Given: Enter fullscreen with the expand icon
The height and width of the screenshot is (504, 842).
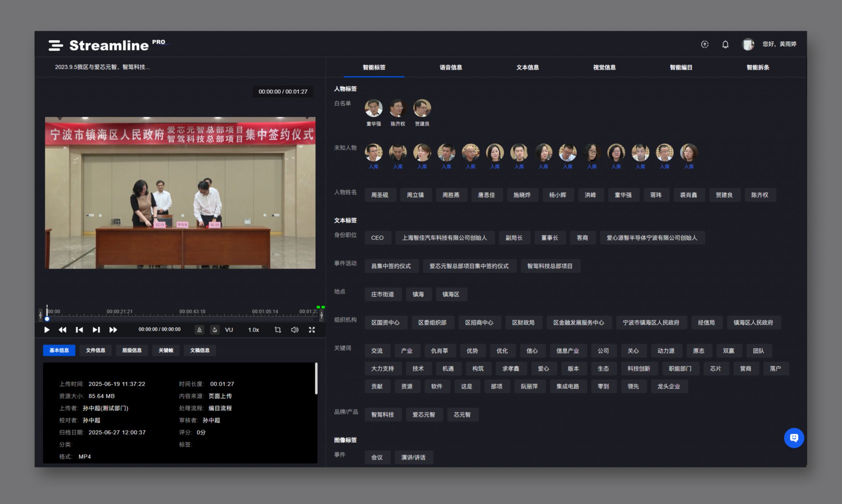Looking at the screenshot, I should point(312,330).
